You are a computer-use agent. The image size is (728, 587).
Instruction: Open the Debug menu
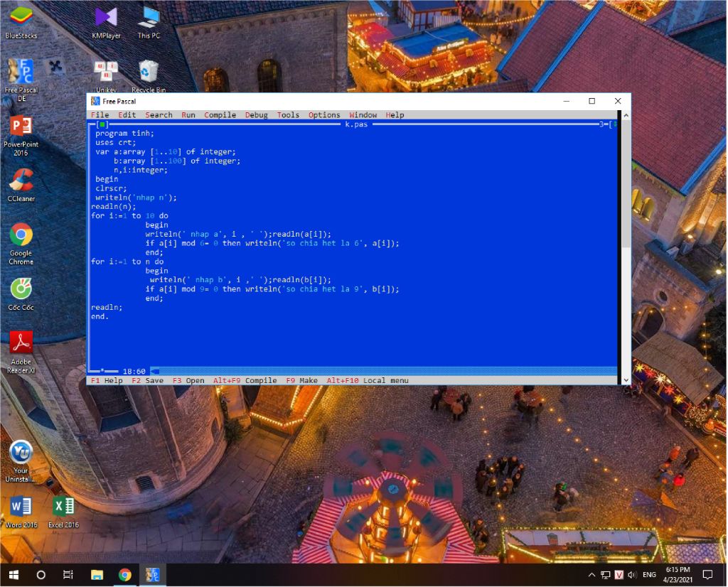(256, 115)
